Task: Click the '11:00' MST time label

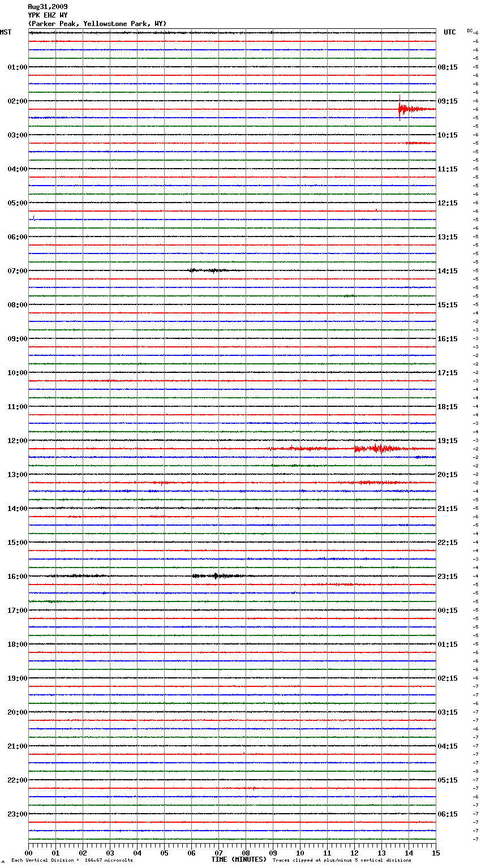Action: [x=18, y=407]
